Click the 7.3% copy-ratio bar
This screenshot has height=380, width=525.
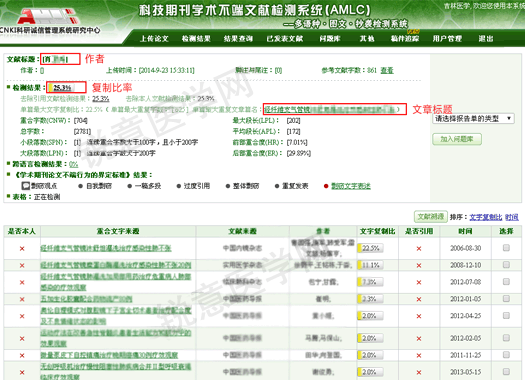click(370, 282)
